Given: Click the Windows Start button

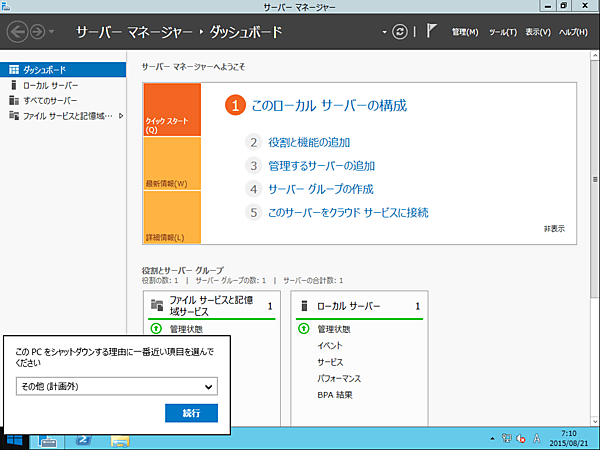Looking at the screenshot, I should click(x=15, y=440).
